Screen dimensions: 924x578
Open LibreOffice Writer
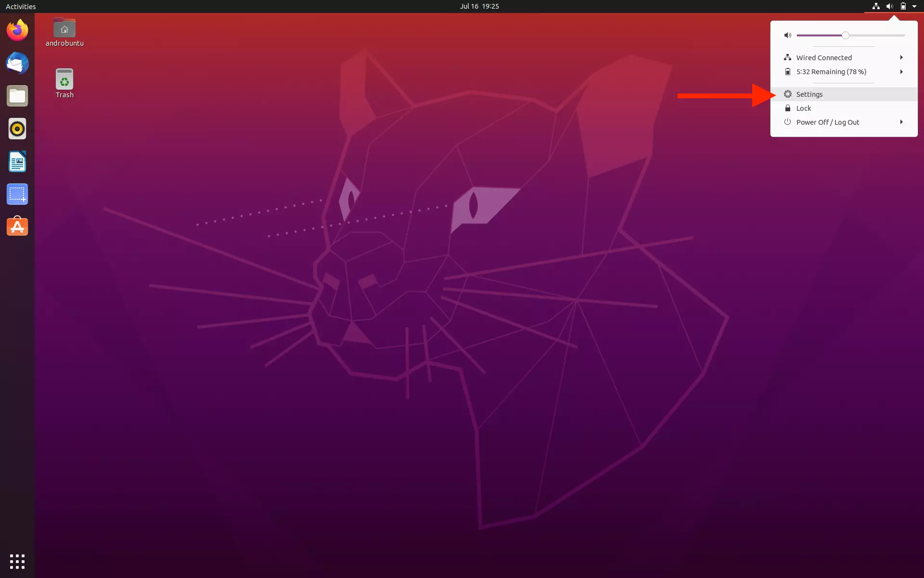click(x=17, y=161)
